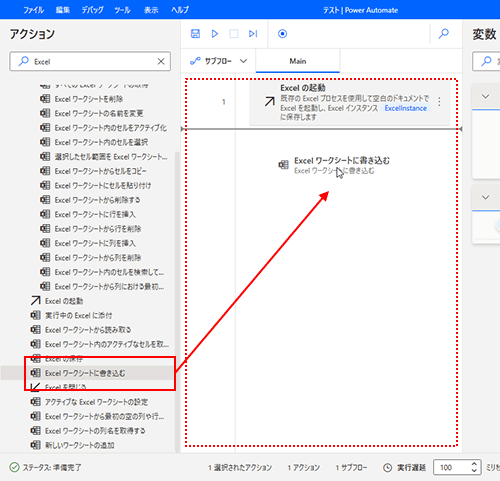
Task: Click icon beside 実行中の Excel に添付
Action: [x=35, y=315]
